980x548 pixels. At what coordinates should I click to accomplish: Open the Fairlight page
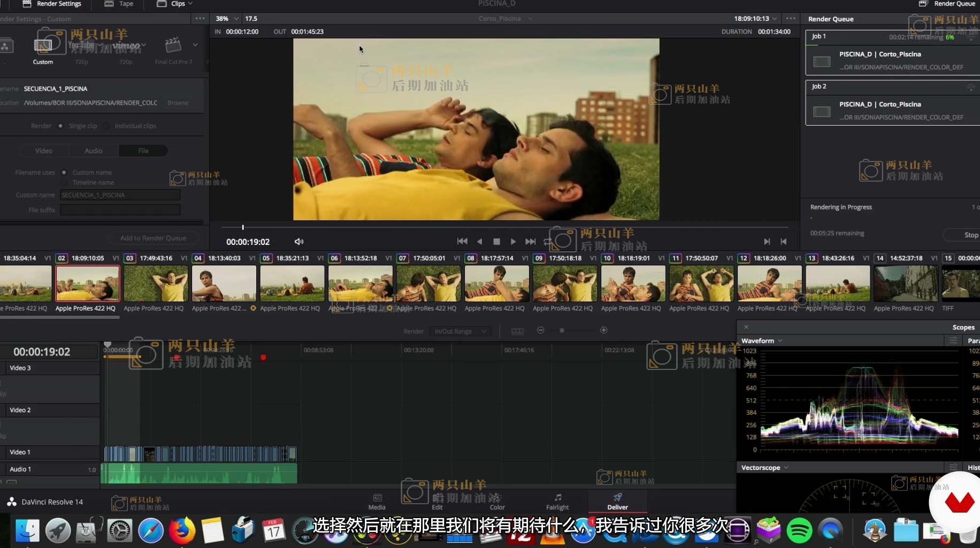[x=557, y=502]
